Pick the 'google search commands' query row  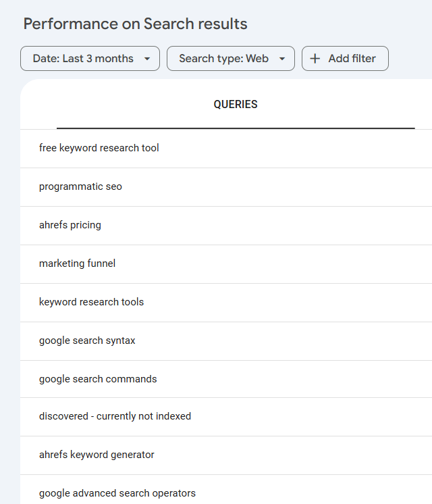tap(98, 379)
